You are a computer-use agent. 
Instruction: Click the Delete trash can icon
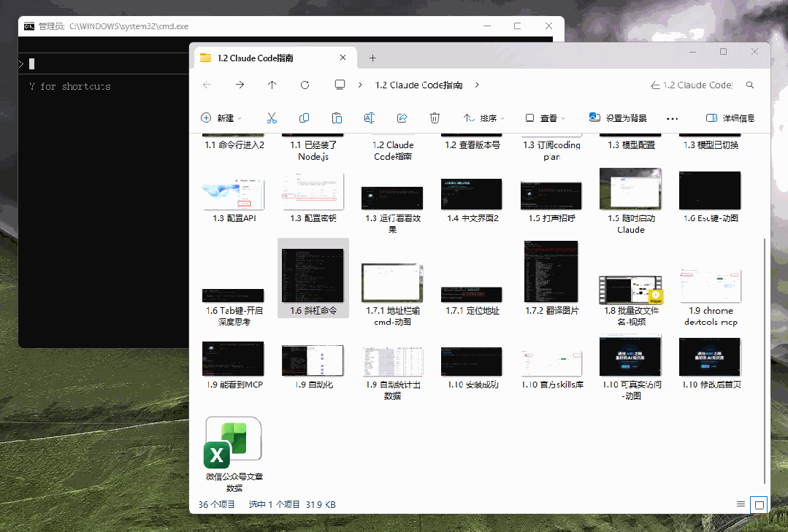point(435,118)
